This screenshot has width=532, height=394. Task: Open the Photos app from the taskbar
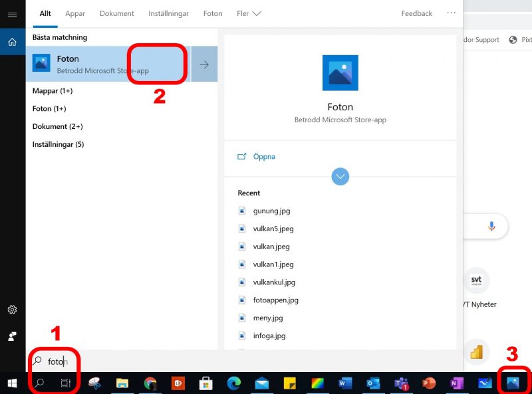[x=513, y=383]
